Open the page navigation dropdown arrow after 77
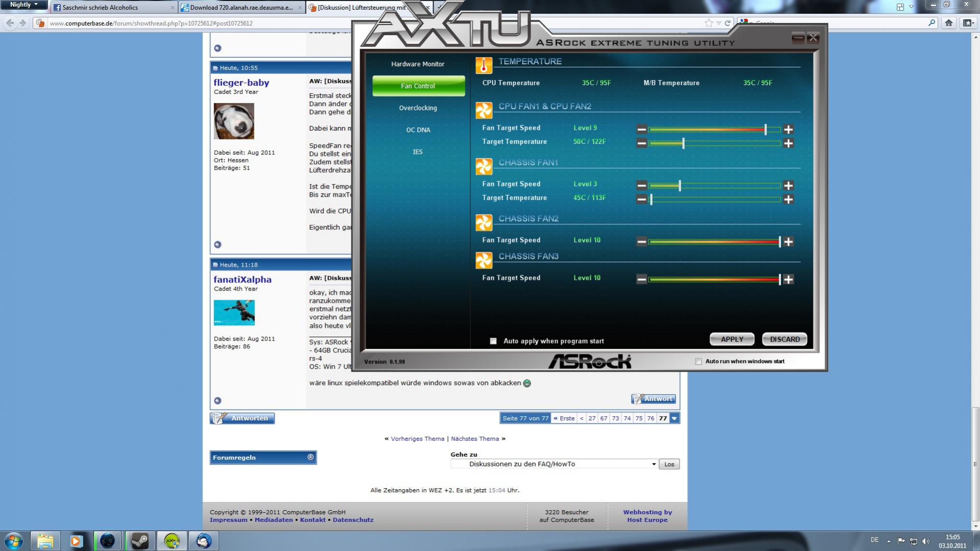The height and width of the screenshot is (551, 980). (675, 418)
